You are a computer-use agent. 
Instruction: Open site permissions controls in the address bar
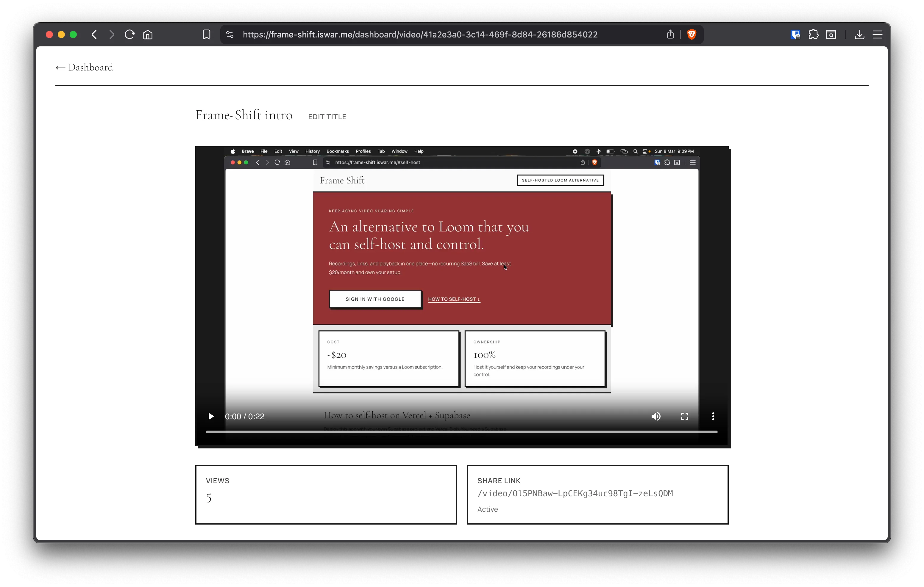point(230,34)
